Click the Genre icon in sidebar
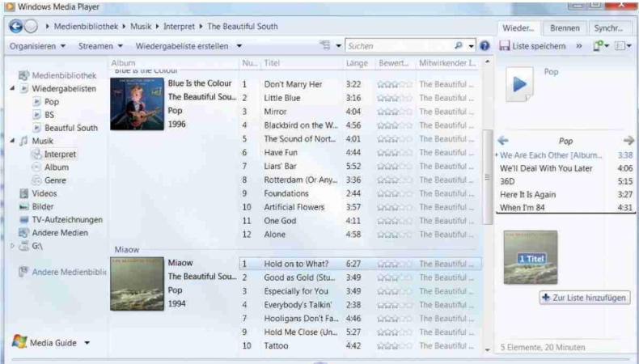Image resolution: width=639 pixels, height=364 pixels. pos(36,180)
